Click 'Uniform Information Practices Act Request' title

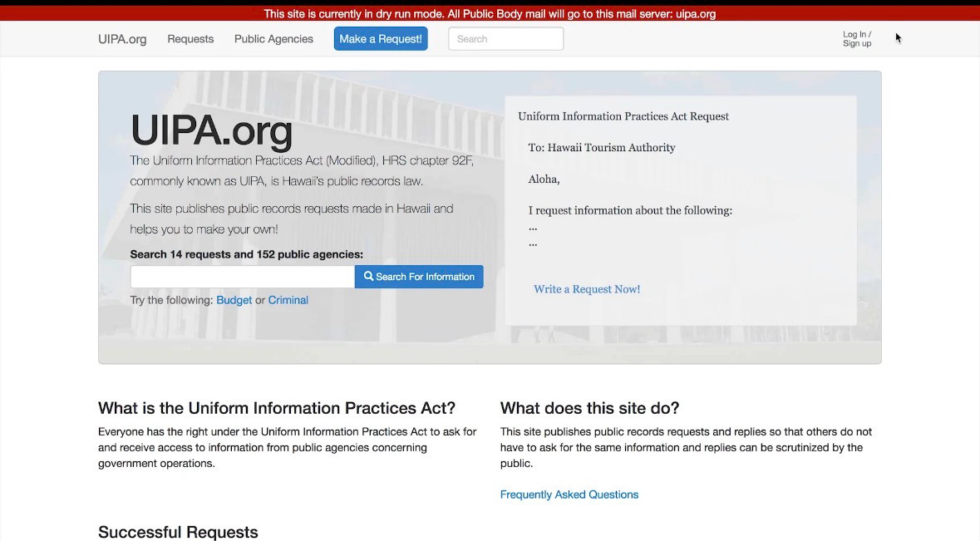(x=623, y=116)
